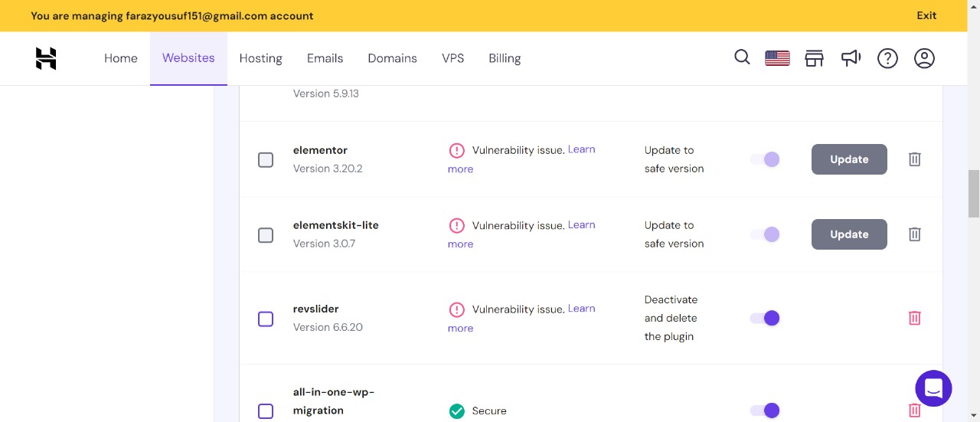The width and height of the screenshot is (980, 422).
Task: Click the managing account banner text
Action: (172, 15)
